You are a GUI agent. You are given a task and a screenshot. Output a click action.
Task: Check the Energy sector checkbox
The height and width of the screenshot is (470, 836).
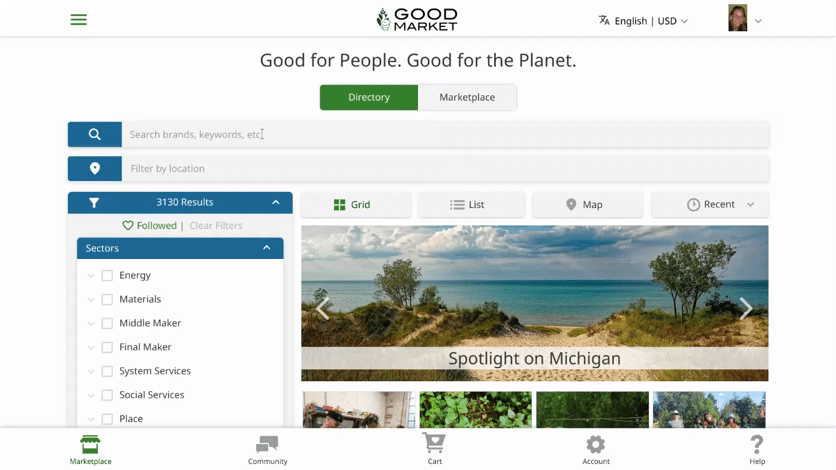point(107,275)
